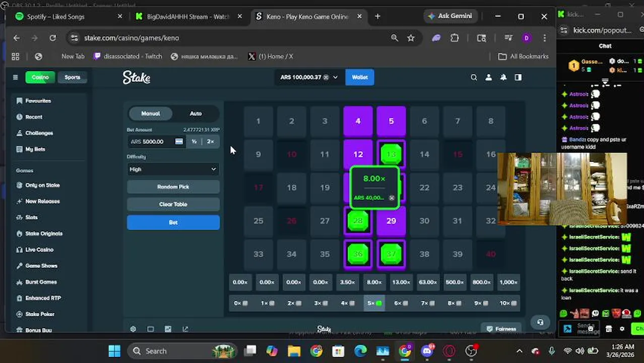
Task: Open Chrome extensions puzzle icon
Action: coord(455,38)
